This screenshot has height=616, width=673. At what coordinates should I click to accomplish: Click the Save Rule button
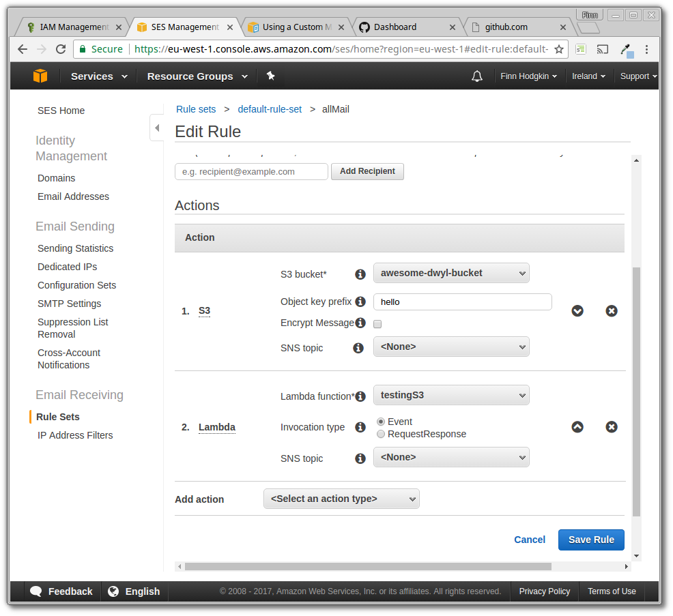(591, 540)
